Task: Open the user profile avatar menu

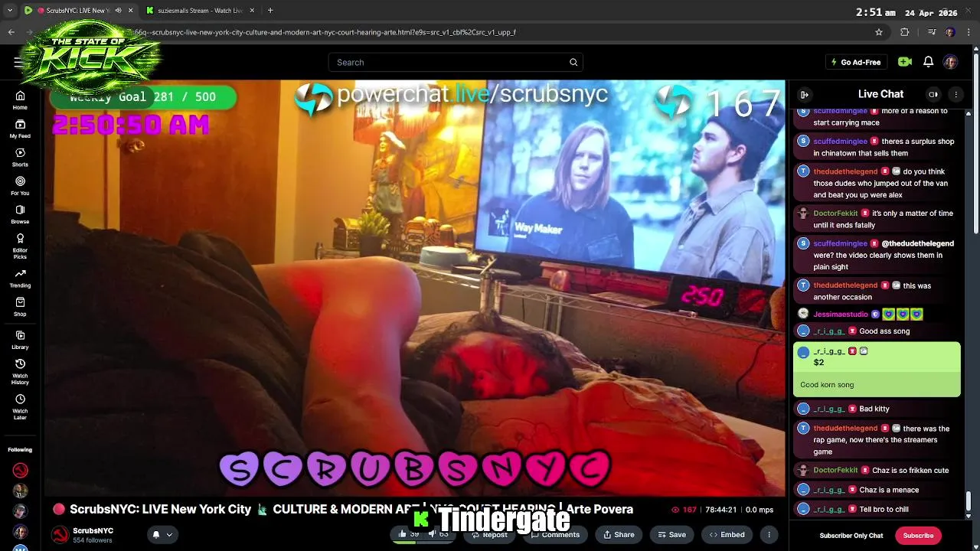Action: click(950, 62)
